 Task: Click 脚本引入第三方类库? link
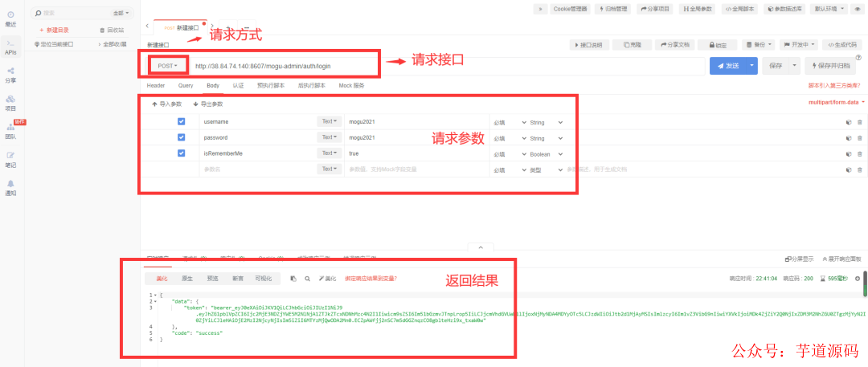(x=835, y=86)
